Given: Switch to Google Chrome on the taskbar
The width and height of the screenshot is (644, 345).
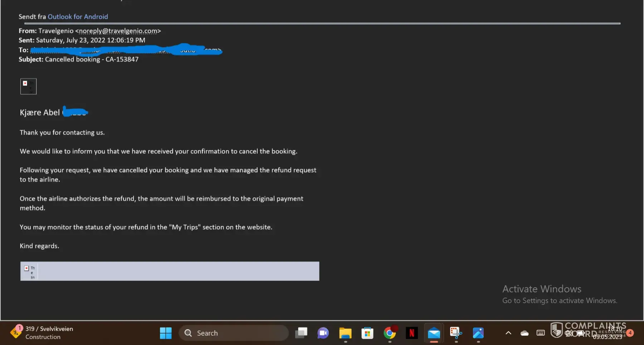Looking at the screenshot, I should 390,333.
